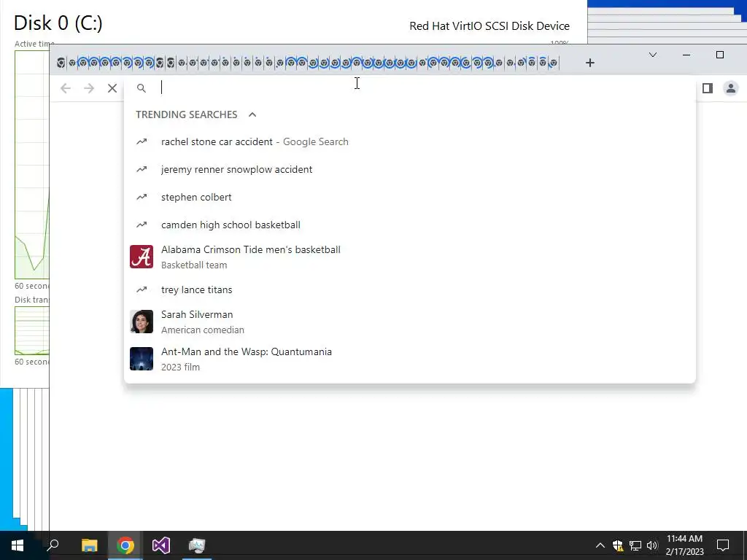This screenshot has width=747, height=560.
Task: Click trending arrow icon beside trey lance titans
Action: (142, 289)
